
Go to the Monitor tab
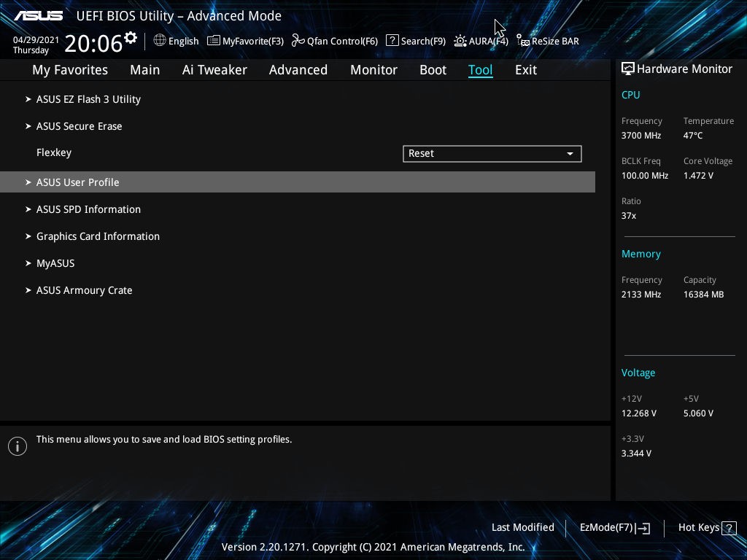[x=374, y=70]
